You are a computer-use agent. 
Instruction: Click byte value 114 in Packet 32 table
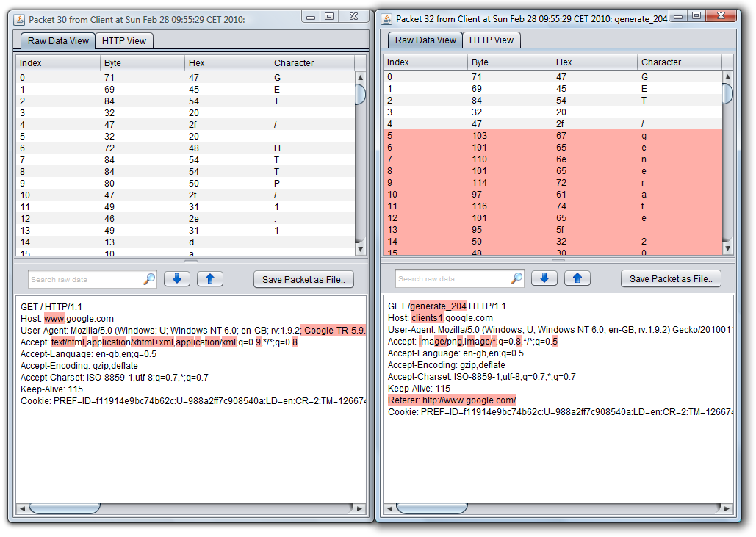tap(479, 183)
